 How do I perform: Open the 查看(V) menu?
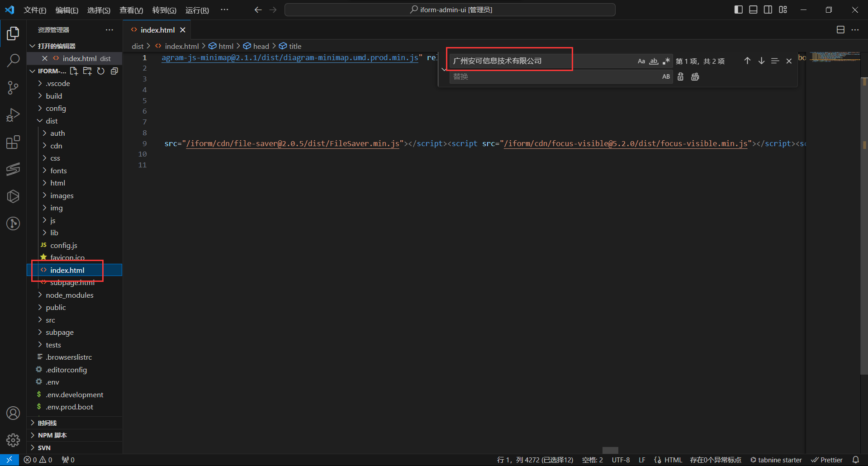tap(131, 10)
